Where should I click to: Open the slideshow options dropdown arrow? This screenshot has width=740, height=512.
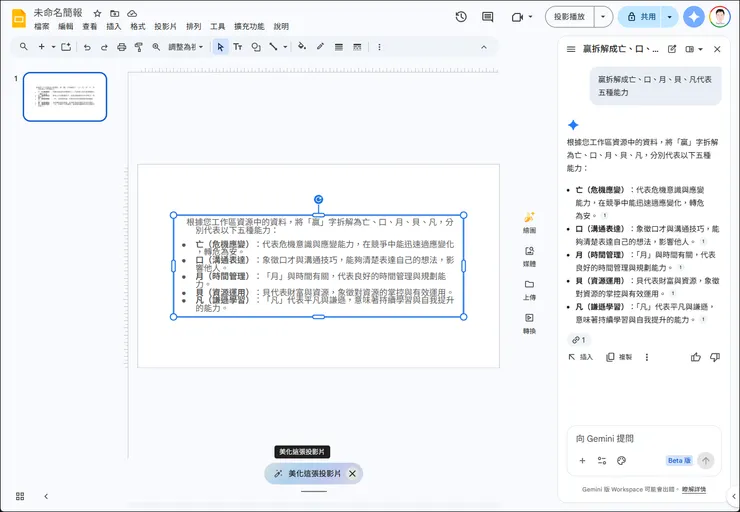(603, 17)
